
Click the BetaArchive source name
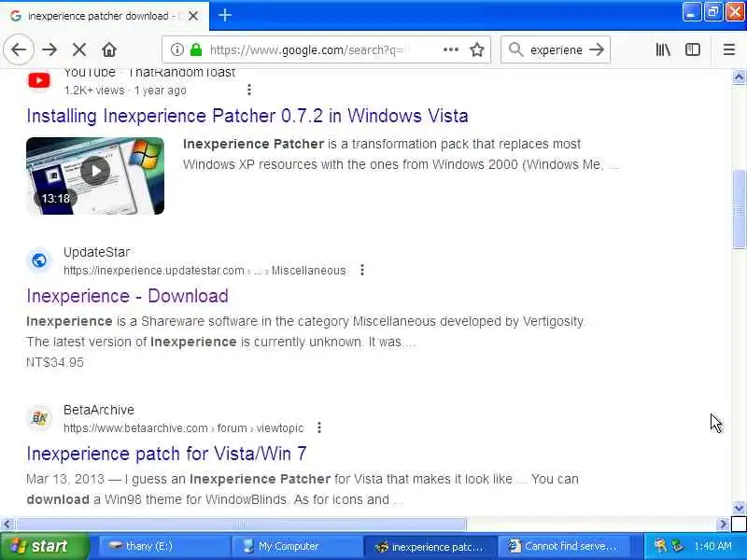99,410
